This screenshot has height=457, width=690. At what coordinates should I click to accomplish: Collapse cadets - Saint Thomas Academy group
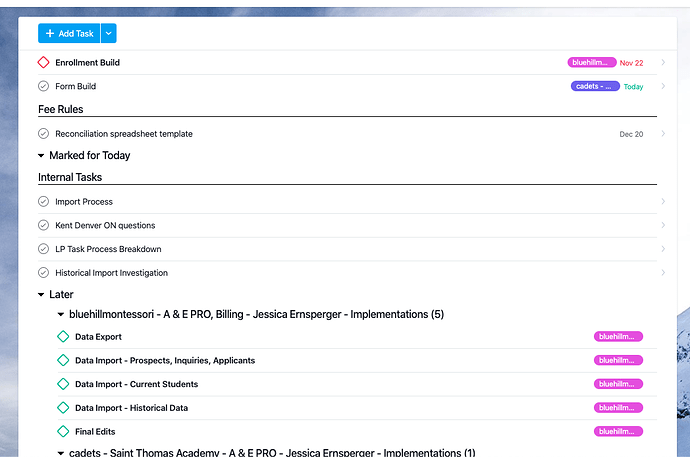pyautogui.click(x=61, y=453)
